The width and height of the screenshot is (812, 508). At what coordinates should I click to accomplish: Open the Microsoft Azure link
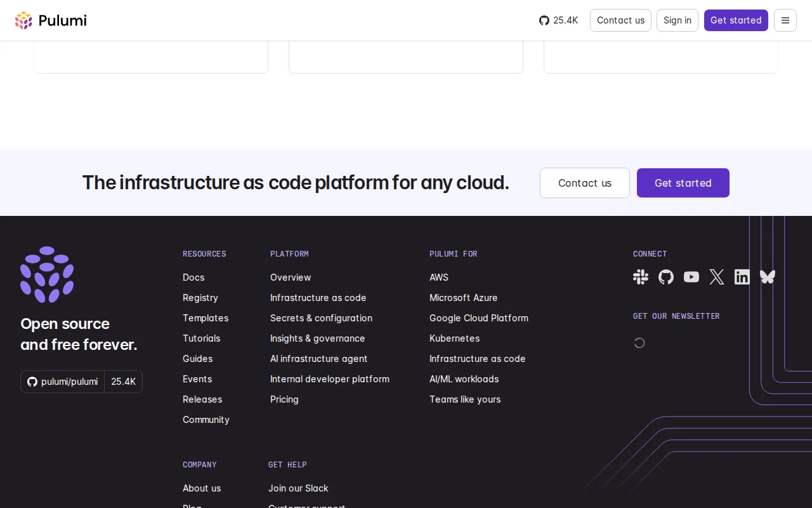click(464, 298)
